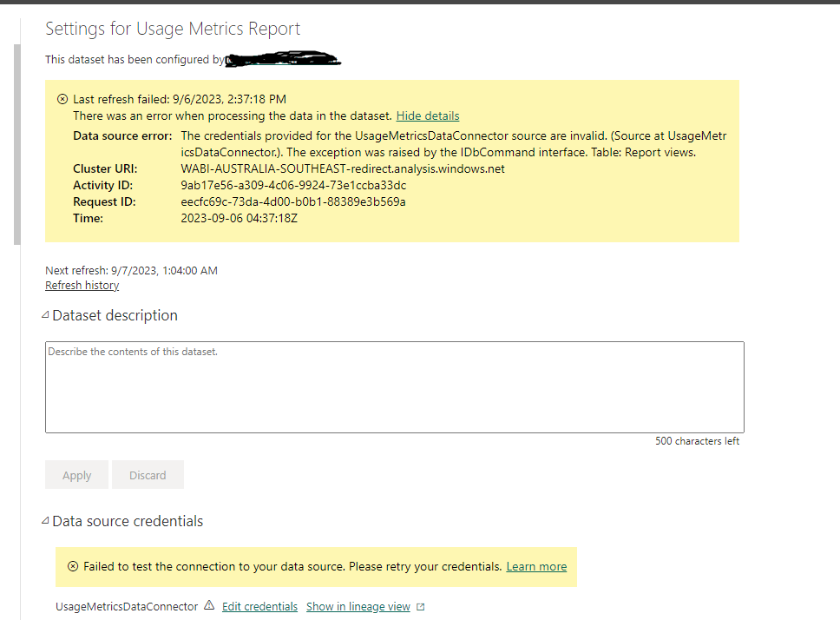Focus the dataset description text box
This screenshot has width=840, height=620.
point(394,387)
